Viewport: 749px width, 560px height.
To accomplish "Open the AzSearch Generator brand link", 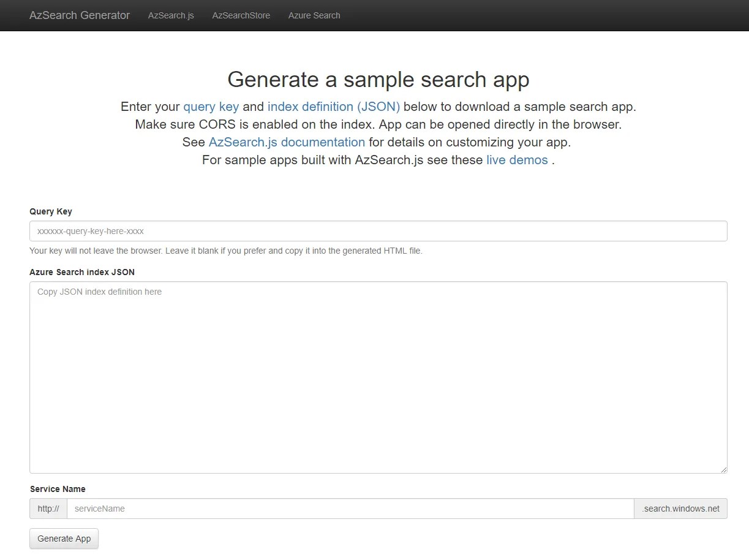I will tap(80, 15).
